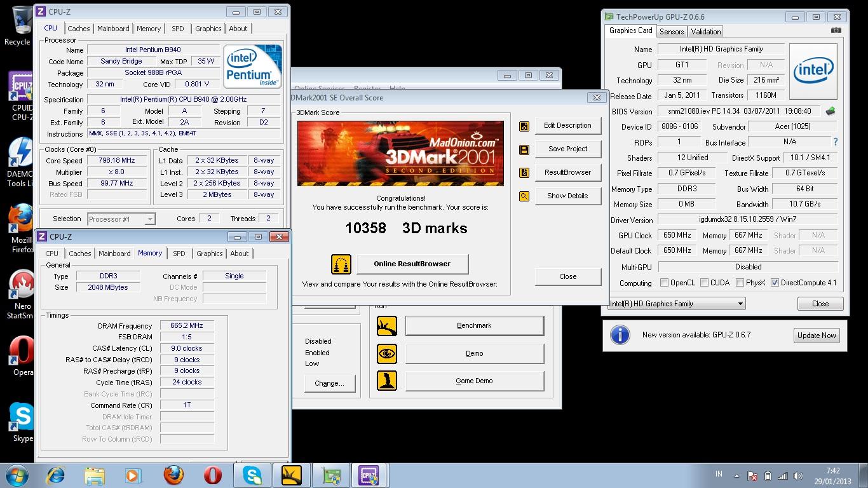Click the 3DMark2001 banner image
This screenshot has height=488, width=868.
click(400, 154)
